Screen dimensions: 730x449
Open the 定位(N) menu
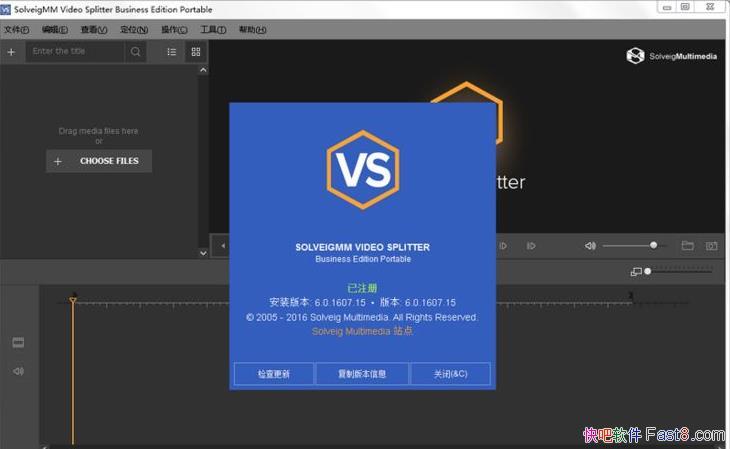[134, 30]
